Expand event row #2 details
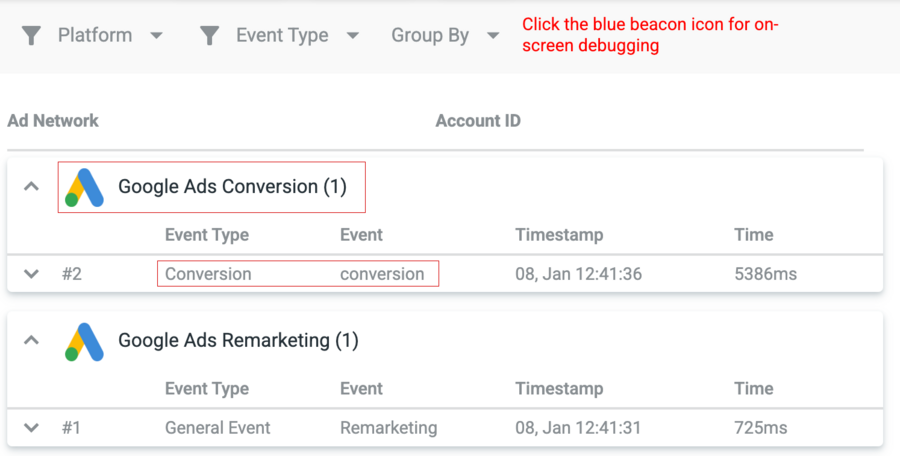The height and width of the screenshot is (456, 900). (x=32, y=274)
